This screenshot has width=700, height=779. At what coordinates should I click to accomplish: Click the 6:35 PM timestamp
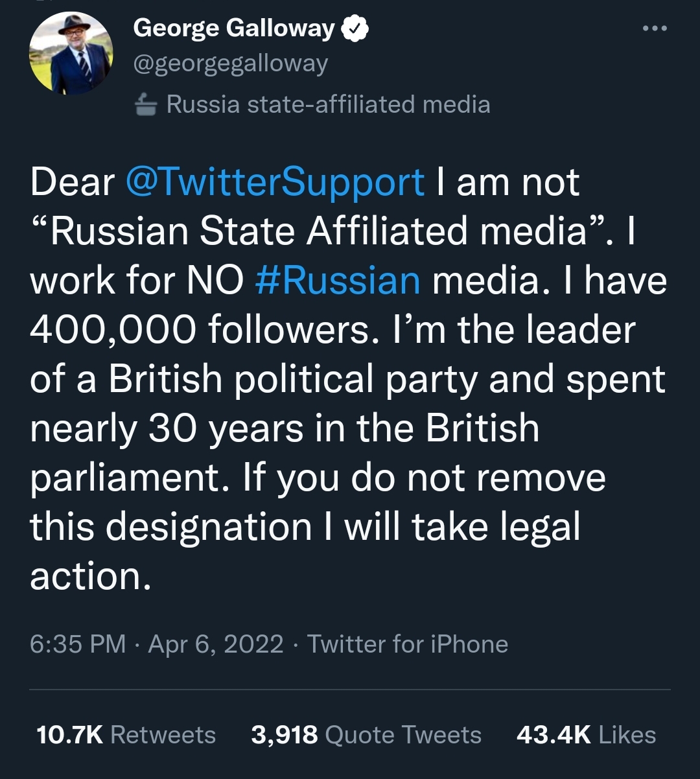[78, 644]
